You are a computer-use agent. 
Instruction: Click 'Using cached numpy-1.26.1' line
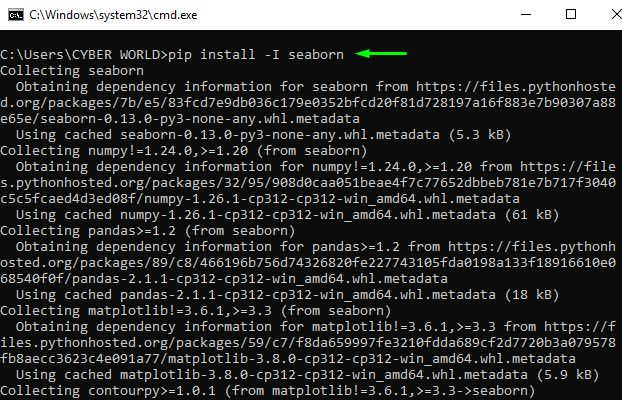point(288,215)
